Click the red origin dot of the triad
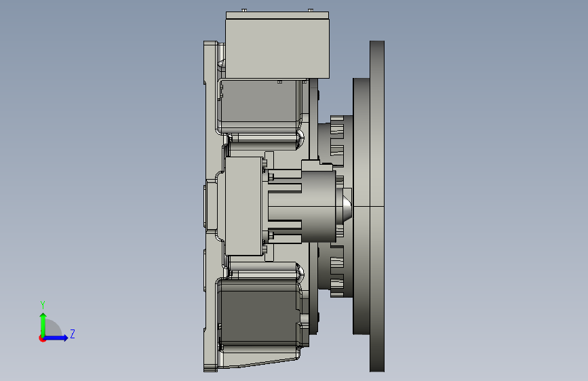The width and height of the screenshot is (588, 381). [x=42, y=338]
